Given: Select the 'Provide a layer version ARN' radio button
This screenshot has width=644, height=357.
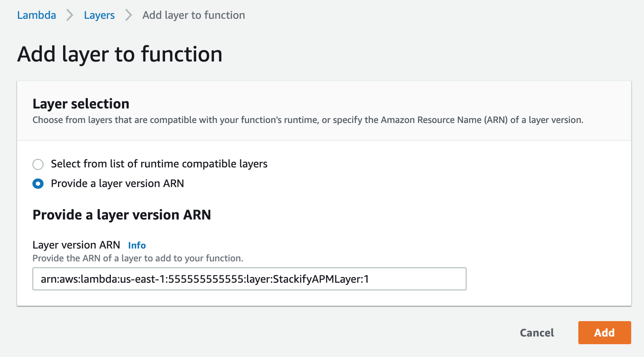Looking at the screenshot, I should (38, 184).
